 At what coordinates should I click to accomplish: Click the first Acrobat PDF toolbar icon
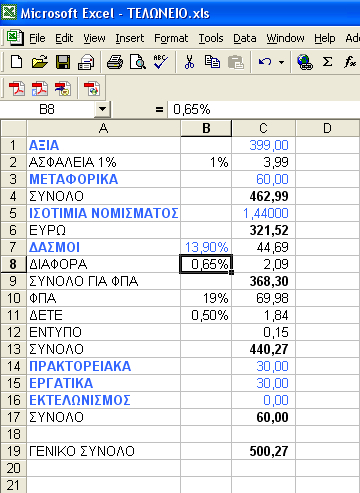[17, 89]
